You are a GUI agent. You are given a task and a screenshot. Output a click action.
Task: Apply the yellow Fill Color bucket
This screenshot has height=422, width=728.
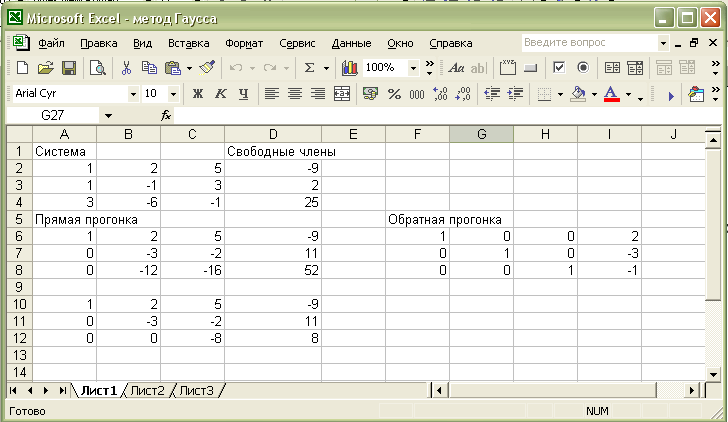coord(578,94)
